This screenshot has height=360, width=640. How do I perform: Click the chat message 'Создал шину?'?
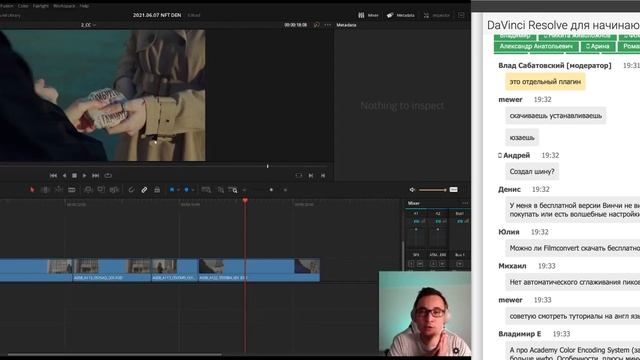[x=532, y=171]
